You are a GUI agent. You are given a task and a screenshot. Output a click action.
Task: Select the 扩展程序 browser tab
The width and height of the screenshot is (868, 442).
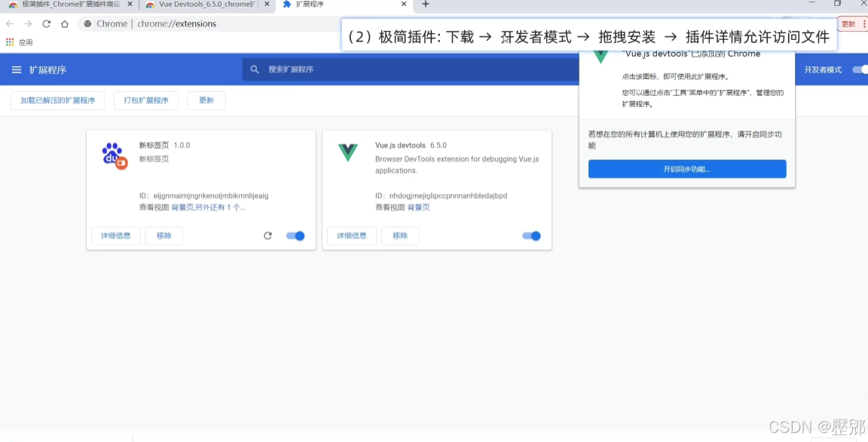344,5
